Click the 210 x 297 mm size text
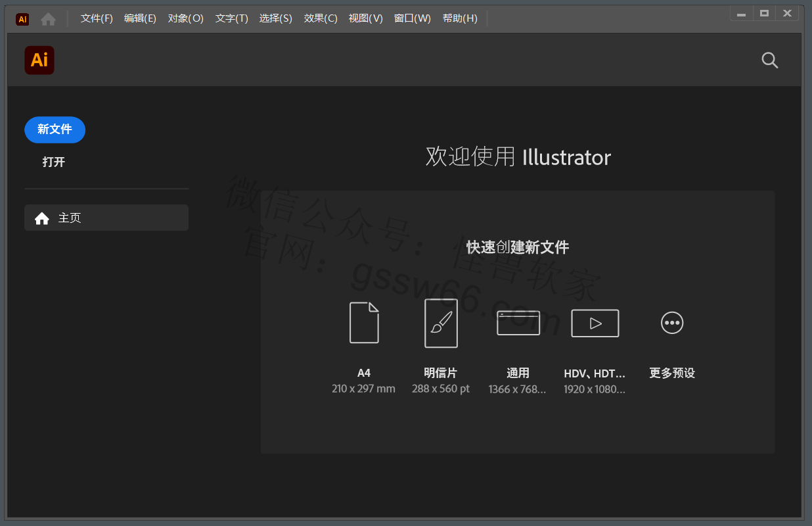This screenshot has width=812, height=526. pyautogui.click(x=364, y=389)
